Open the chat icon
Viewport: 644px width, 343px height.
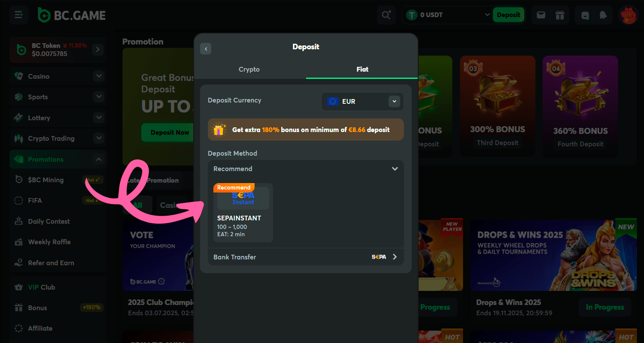[585, 15]
